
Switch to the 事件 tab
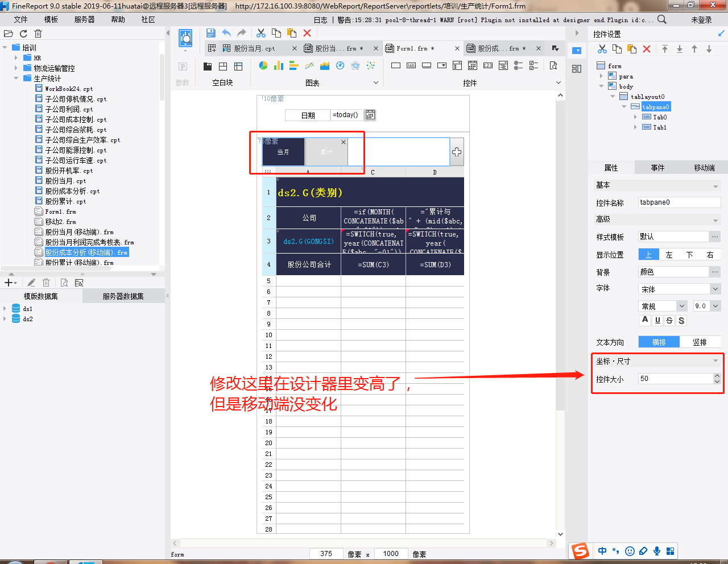coord(657,168)
